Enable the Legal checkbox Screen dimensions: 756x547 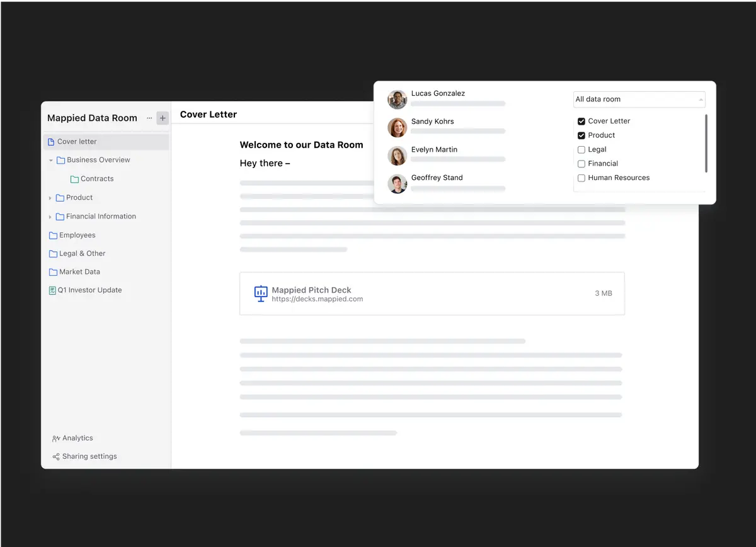(581, 149)
